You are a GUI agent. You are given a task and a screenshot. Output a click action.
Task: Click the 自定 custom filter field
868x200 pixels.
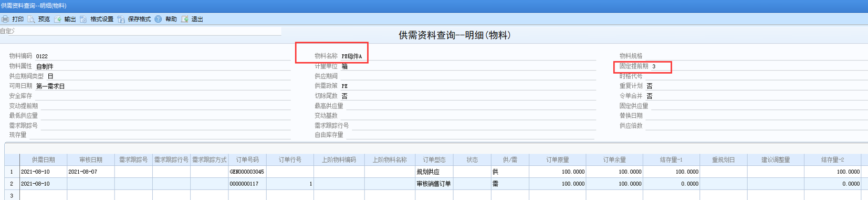tap(141, 31)
